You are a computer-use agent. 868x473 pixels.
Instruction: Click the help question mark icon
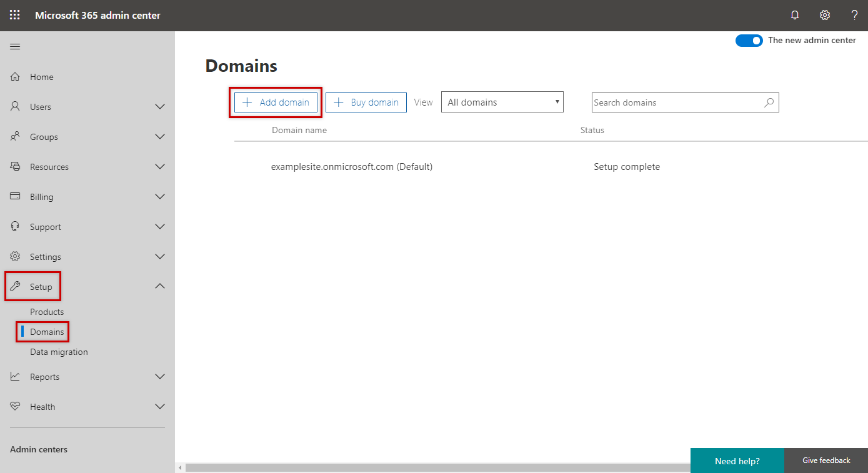[x=854, y=15]
